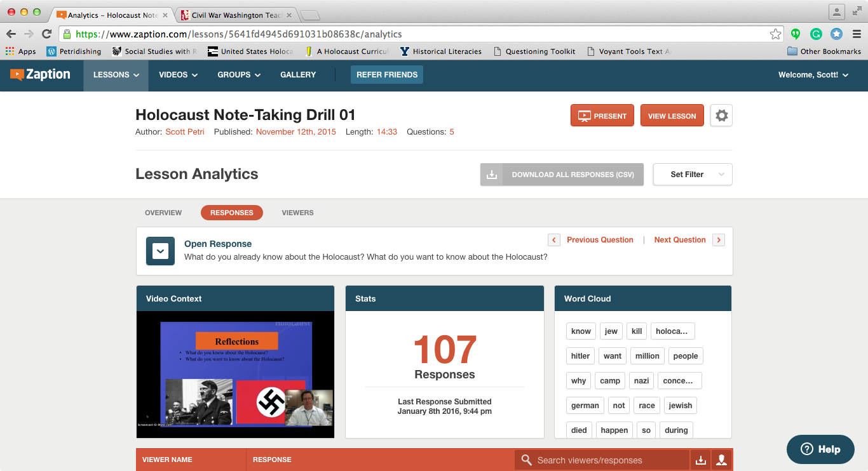Click the Present button
The width and height of the screenshot is (868, 471).
coord(602,116)
